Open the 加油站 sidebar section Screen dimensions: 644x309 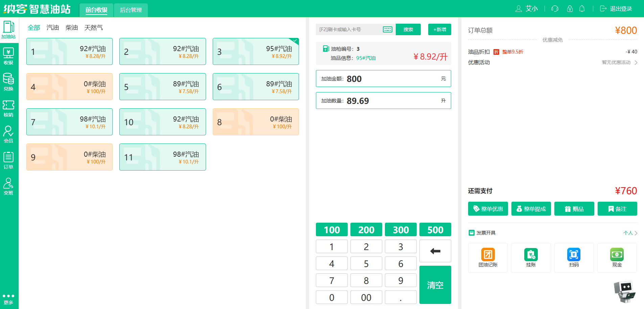(x=8, y=30)
